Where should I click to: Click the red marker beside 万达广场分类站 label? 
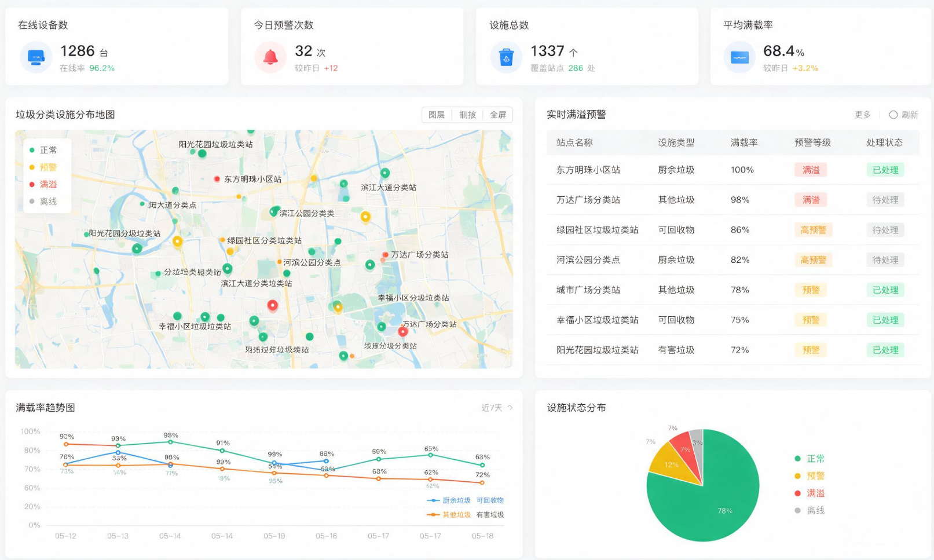click(385, 255)
